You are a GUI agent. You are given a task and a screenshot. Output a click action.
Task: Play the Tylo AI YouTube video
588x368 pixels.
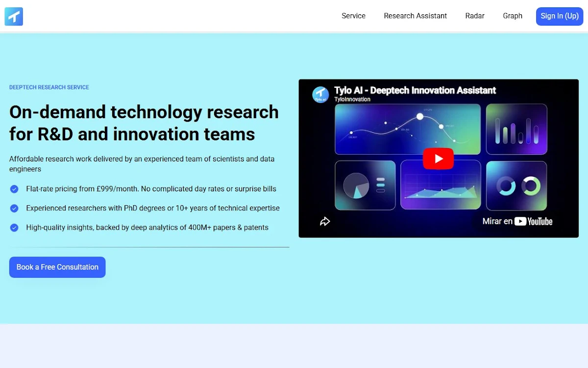click(439, 158)
